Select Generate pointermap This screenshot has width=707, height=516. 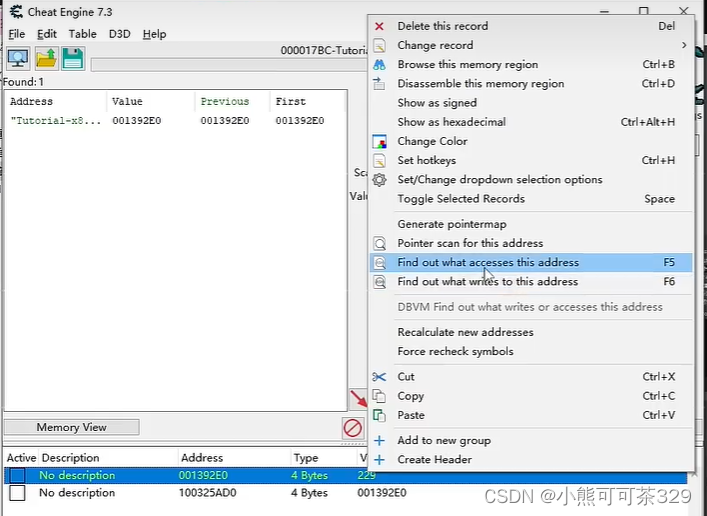click(x=531, y=224)
